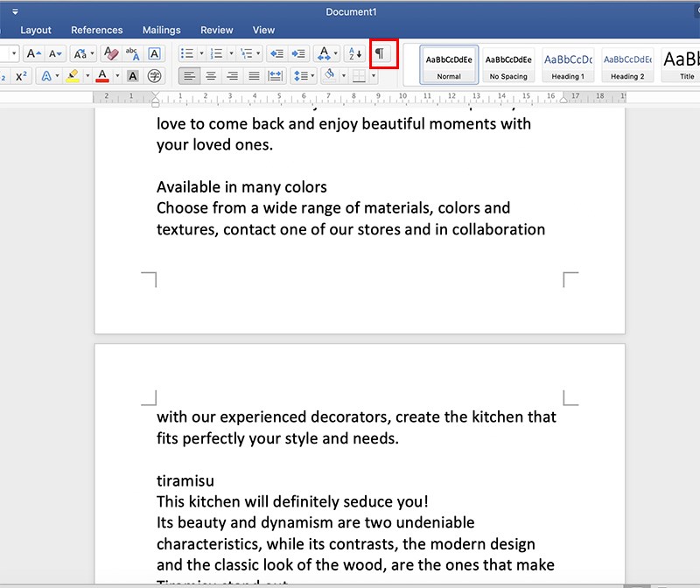The width and height of the screenshot is (700, 588).
Task: Open the Borders dropdown arrow
Action: 374,76
